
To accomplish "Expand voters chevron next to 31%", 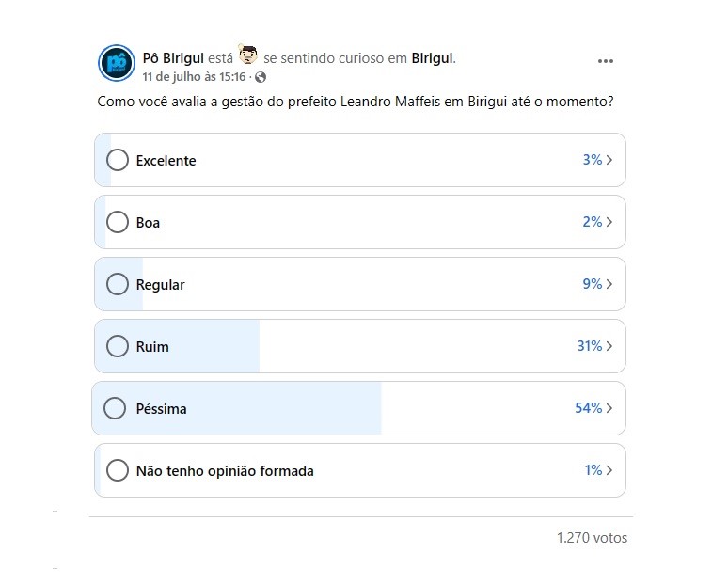I will click(x=609, y=346).
